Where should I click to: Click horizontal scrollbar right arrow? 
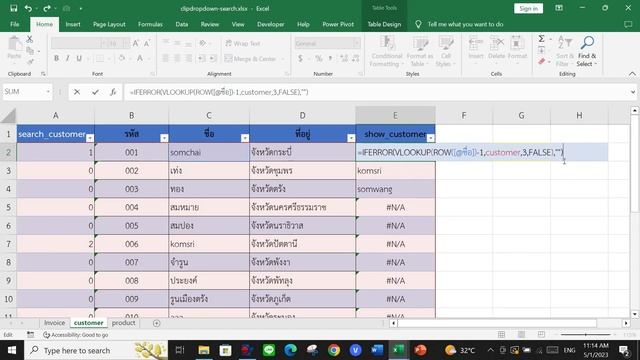[626, 323]
